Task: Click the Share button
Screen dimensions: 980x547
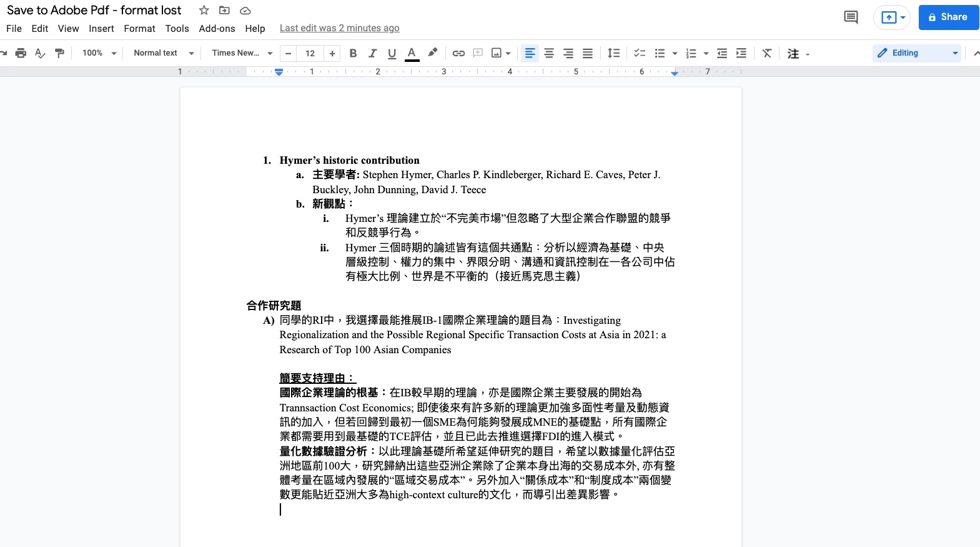Action: point(948,18)
